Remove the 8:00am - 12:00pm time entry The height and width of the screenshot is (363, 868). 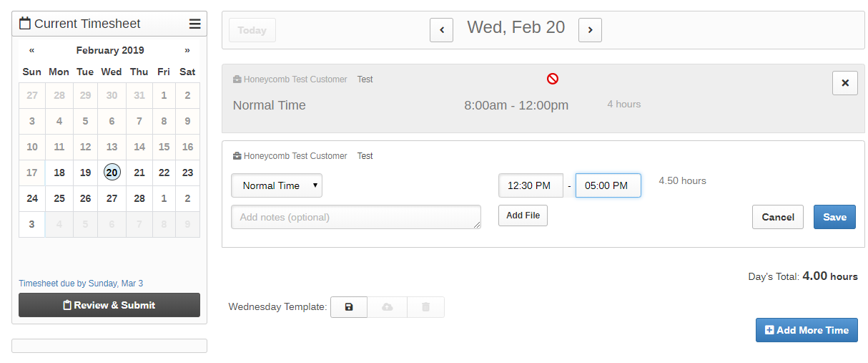pyautogui.click(x=844, y=83)
